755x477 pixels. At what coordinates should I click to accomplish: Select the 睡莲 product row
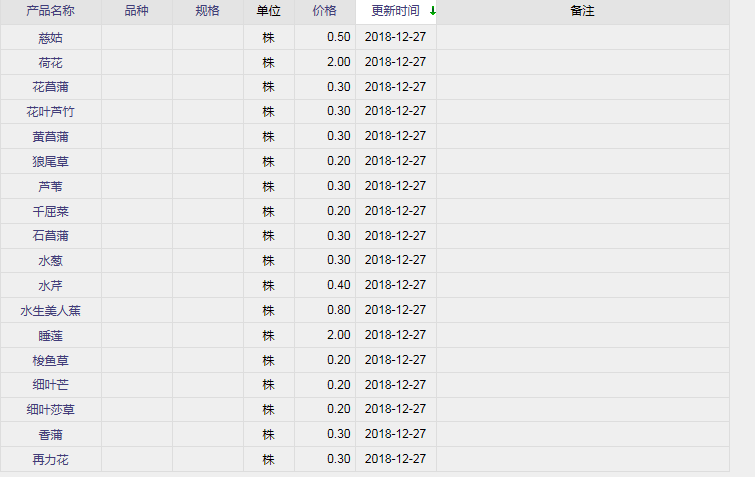(50, 335)
